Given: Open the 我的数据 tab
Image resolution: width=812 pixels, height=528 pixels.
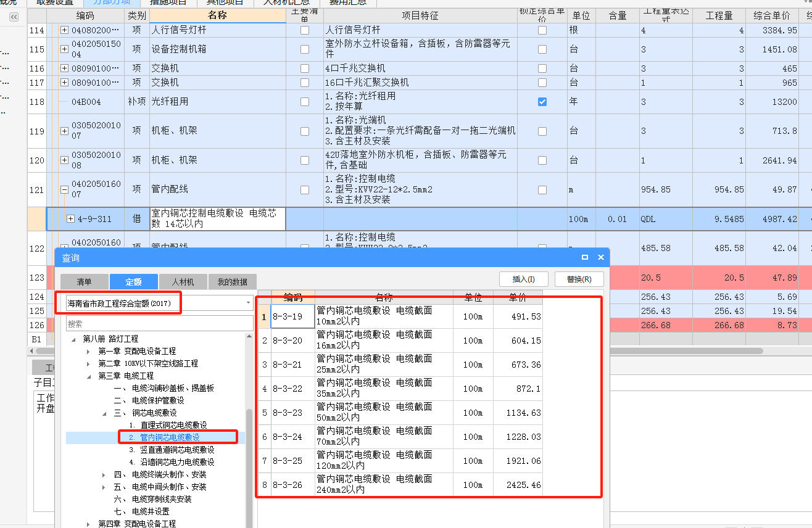Looking at the screenshot, I should [232, 282].
